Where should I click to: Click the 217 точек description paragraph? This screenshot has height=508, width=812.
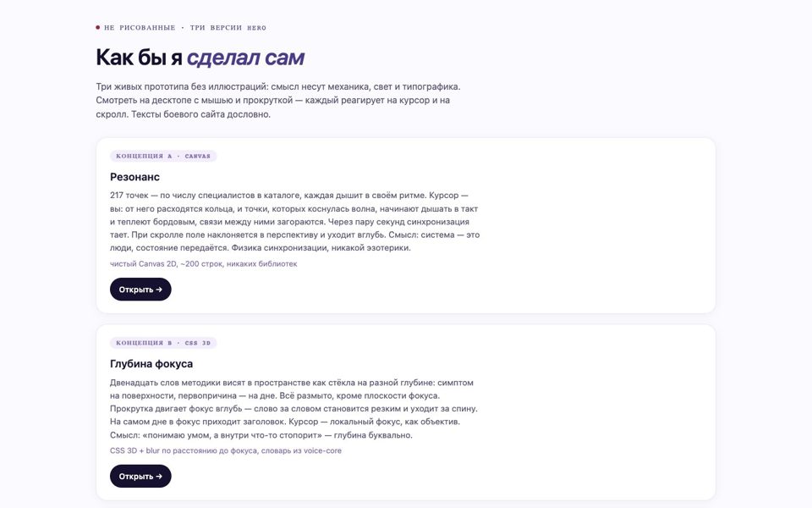click(294, 221)
